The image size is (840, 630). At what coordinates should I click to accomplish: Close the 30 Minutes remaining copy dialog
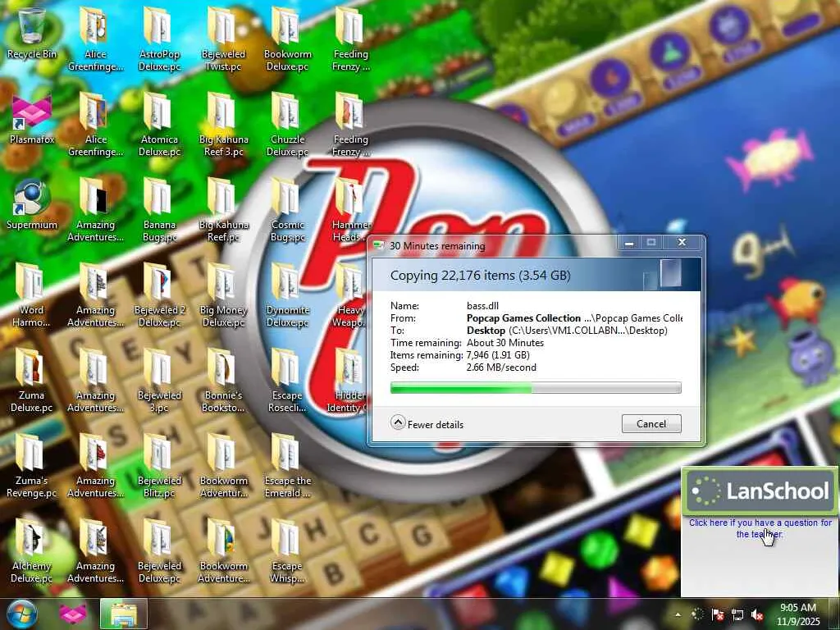682,243
